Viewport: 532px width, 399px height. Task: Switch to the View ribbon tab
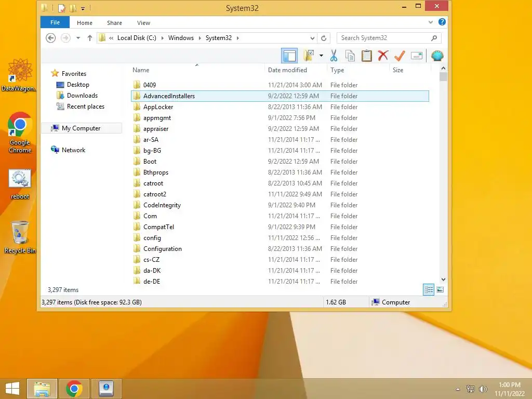coord(143,23)
